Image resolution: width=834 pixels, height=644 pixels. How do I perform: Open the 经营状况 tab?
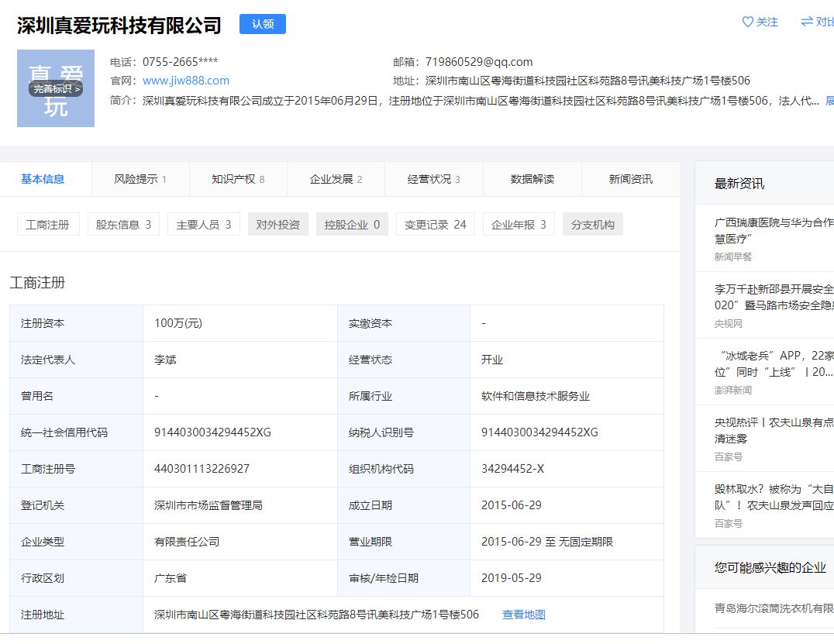coord(434,179)
